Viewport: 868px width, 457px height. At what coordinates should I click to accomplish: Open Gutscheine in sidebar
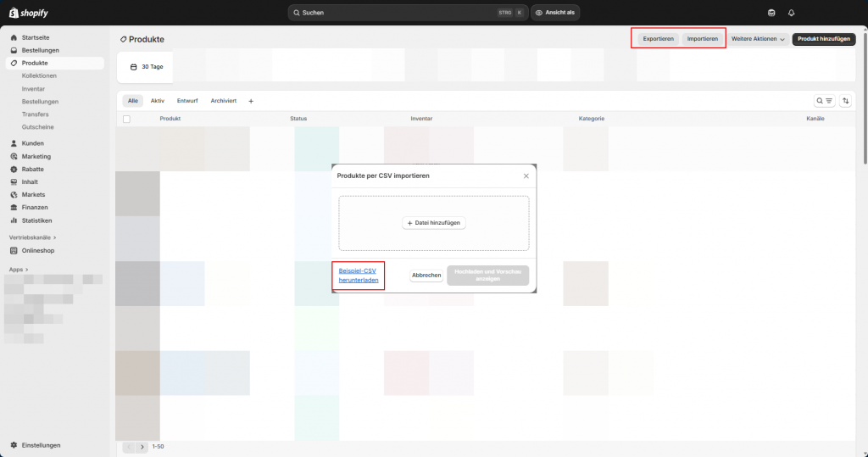click(37, 127)
